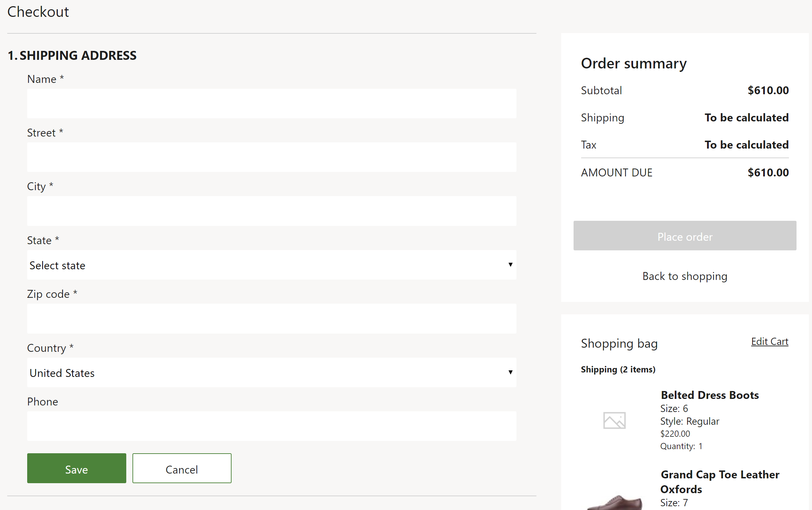812x510 pixels.
Task: Click Place order to complete purchase
Action: [684, 235]
